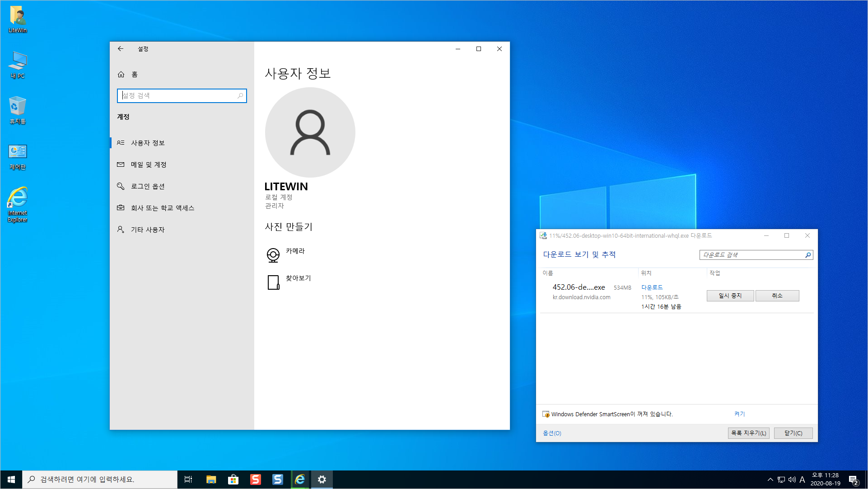The height and width of the screenshot is (489, 868).
Task: Switch to Settings gear in the taskbar
Action: click(x=322, y=480)
